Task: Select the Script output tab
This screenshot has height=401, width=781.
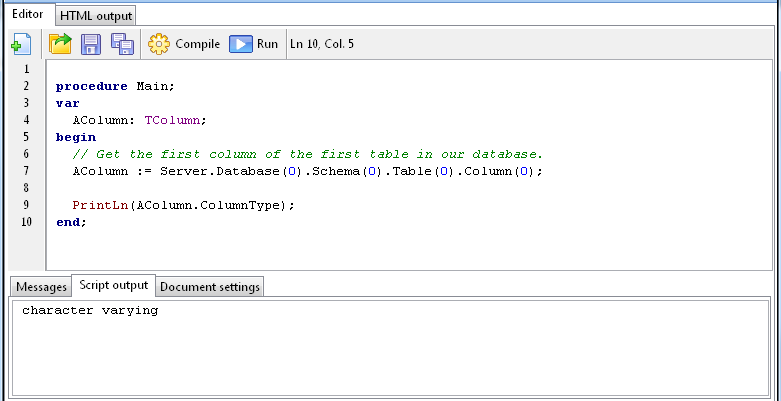Action: point(114,285)
